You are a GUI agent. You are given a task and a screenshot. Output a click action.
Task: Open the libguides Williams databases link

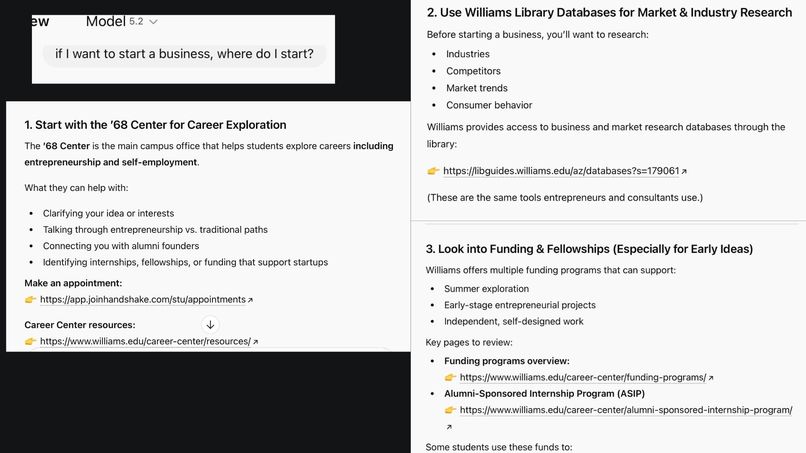[x=561, y=171]
